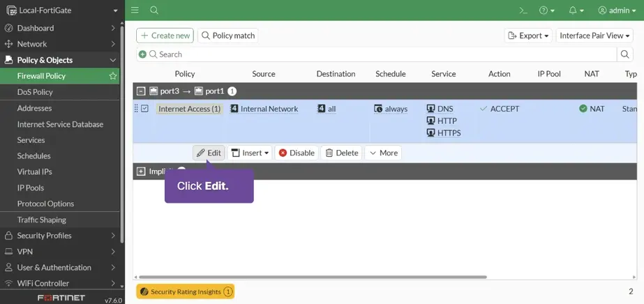
Task: Collapse the port3 to port1 group
Action: (x=141, y=91)
